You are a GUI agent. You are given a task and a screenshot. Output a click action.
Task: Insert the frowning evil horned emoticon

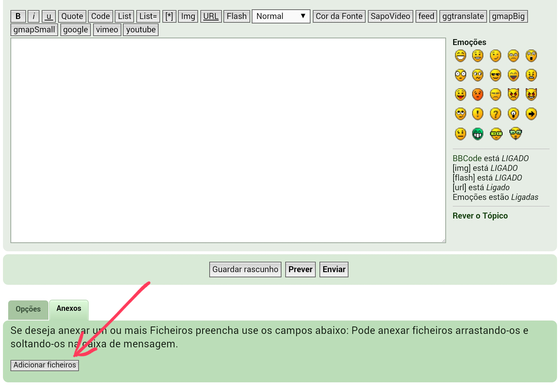[513, 95]
